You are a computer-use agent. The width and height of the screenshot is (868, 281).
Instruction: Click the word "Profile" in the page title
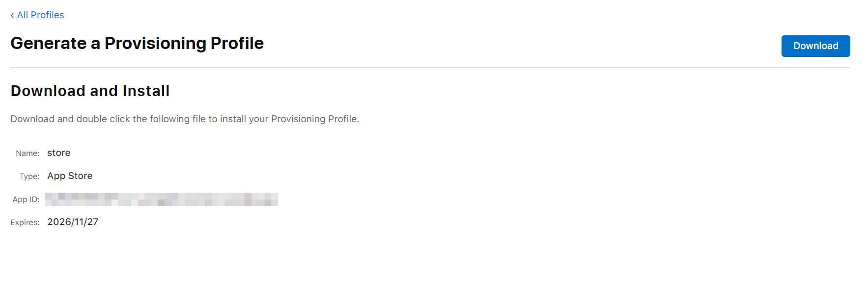(x=237, y=43)
